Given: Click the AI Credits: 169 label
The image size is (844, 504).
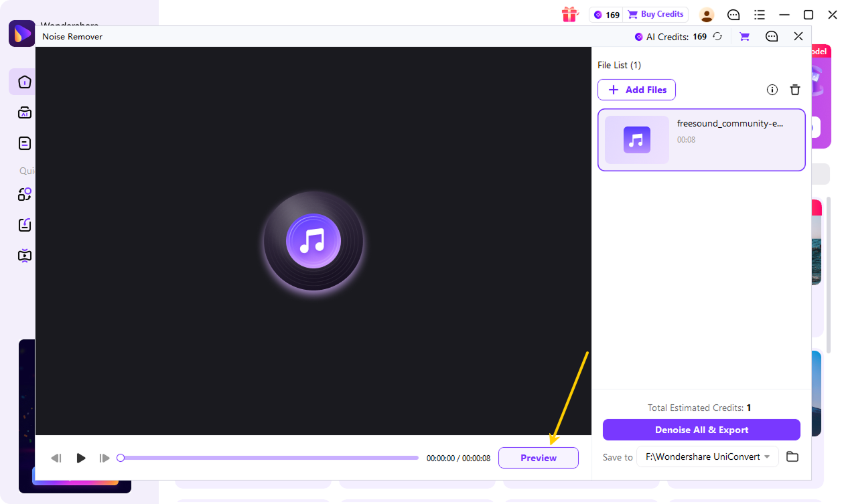Looking at the screenshot, I should click(671, 37).
